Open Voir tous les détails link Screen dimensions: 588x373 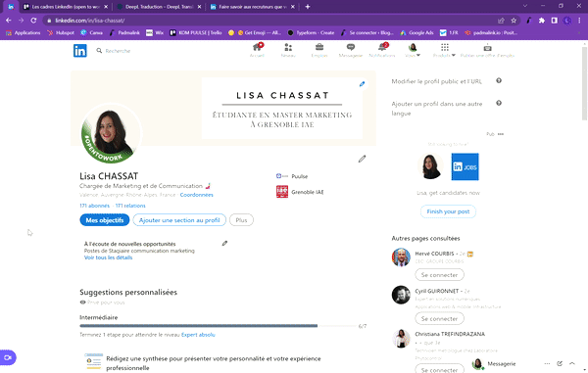point(108,257)
